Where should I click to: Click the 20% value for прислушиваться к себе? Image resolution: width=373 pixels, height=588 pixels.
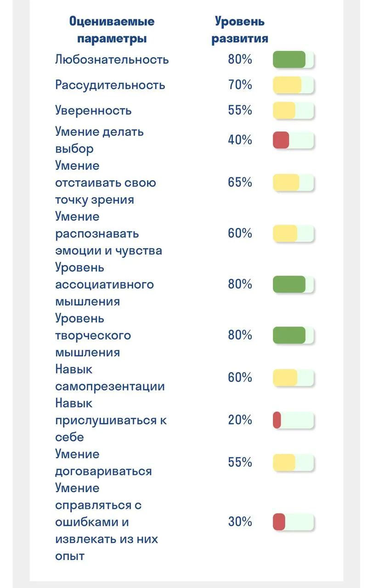click(240, 420)
